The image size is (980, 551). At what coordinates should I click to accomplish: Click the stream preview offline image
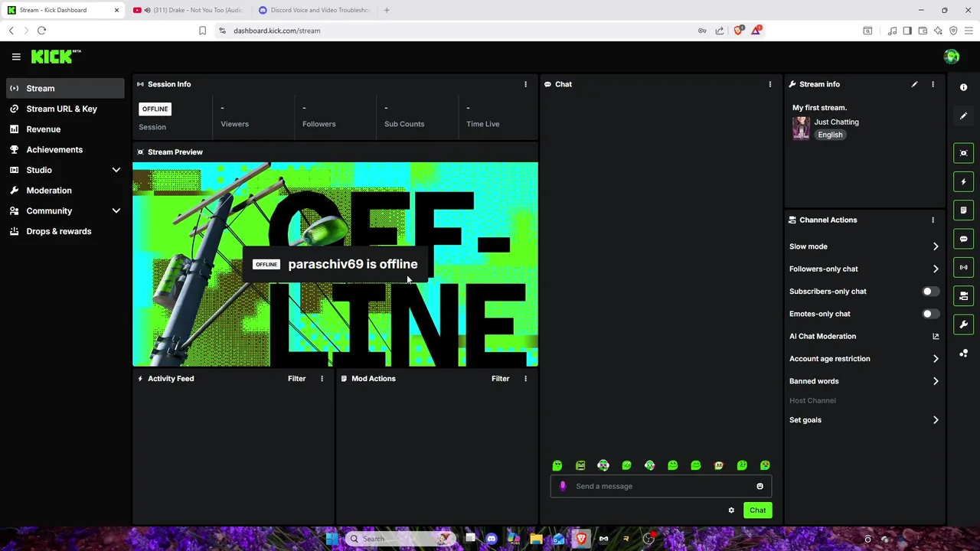pyautogui.click(x=335, y=265)
